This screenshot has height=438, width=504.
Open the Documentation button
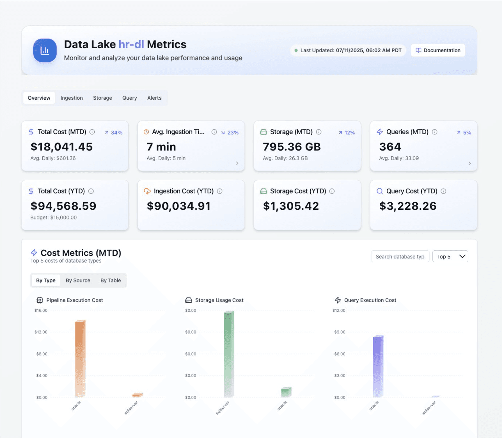[438, 50]
